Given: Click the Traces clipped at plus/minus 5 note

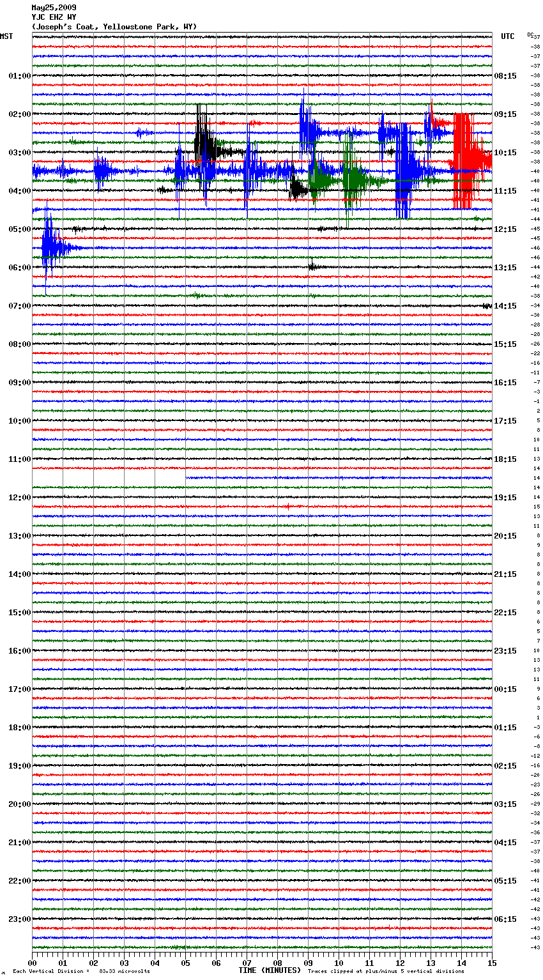Looking at the screenshot, I should pyautogui.click(x=386, y=971).
